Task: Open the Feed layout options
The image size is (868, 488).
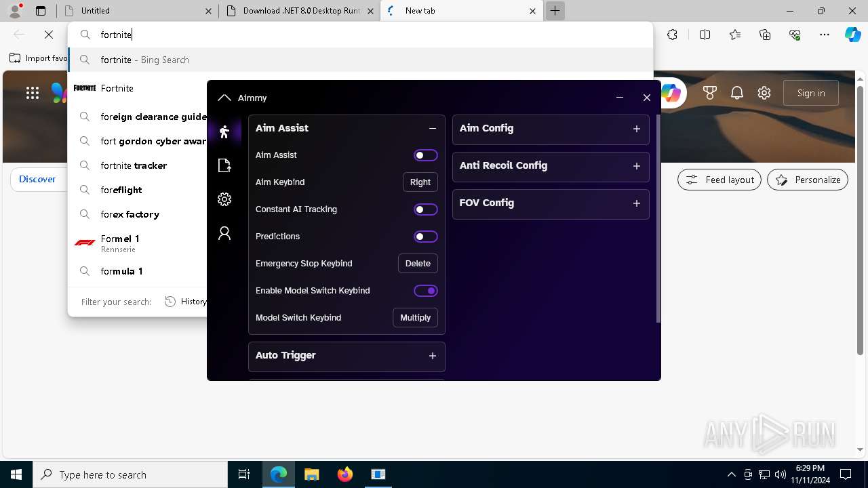Action: [x=719, y=180]
